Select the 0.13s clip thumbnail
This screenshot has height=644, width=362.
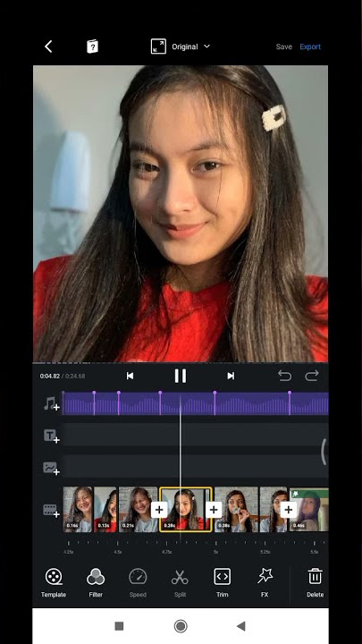(105, 509)
